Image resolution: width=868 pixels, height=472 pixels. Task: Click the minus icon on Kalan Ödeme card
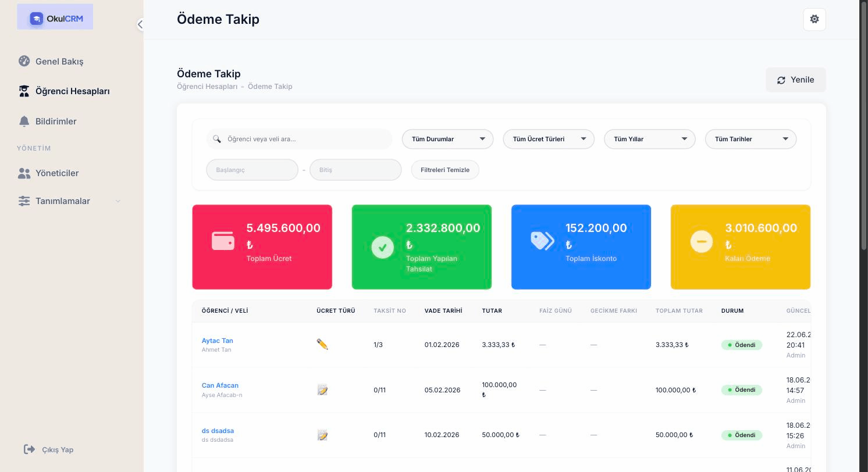tap(701, 241)
